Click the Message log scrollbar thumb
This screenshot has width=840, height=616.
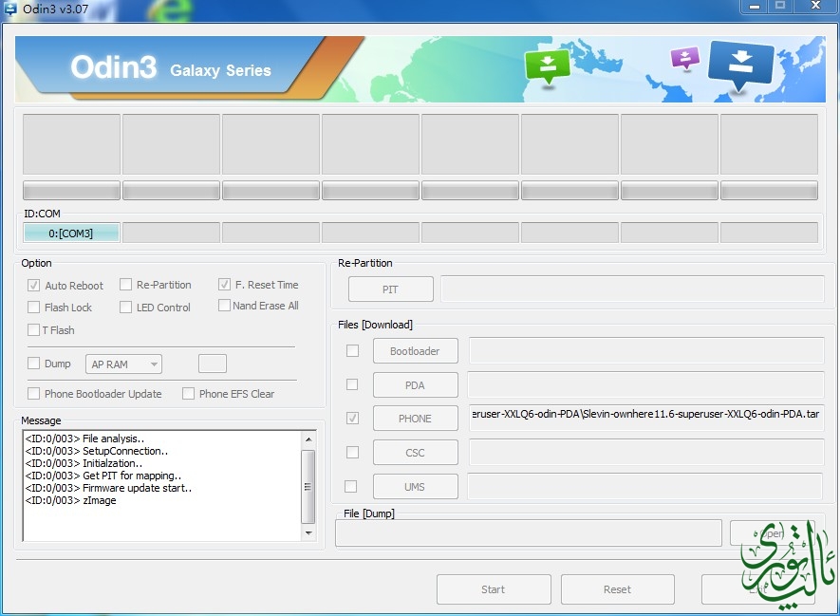[308, 486]
